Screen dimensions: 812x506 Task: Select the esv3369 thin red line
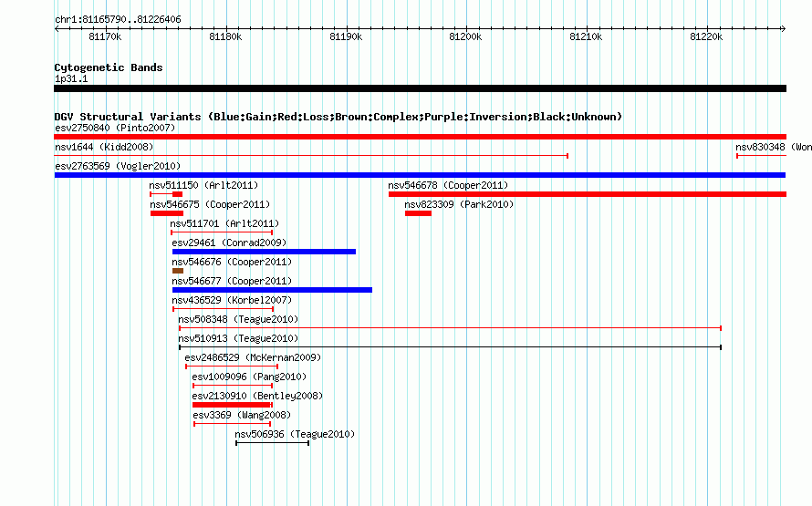click(x=232, y=424)
